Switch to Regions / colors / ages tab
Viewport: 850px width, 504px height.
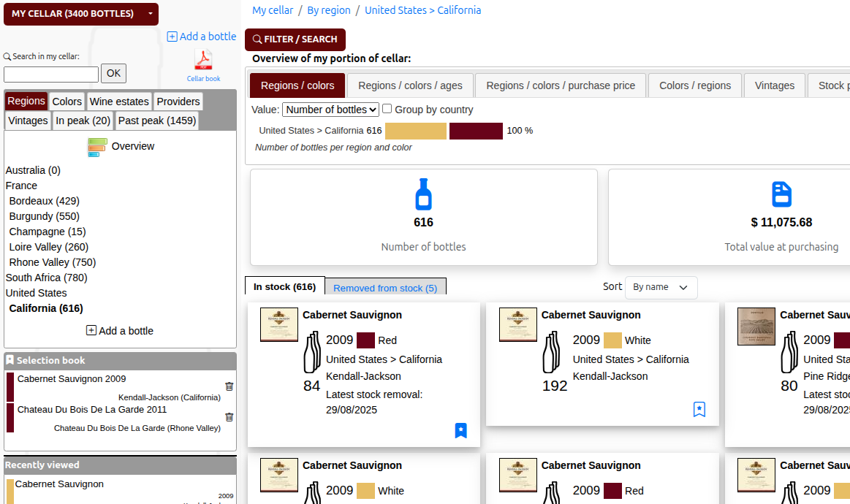tap(410, 85)
